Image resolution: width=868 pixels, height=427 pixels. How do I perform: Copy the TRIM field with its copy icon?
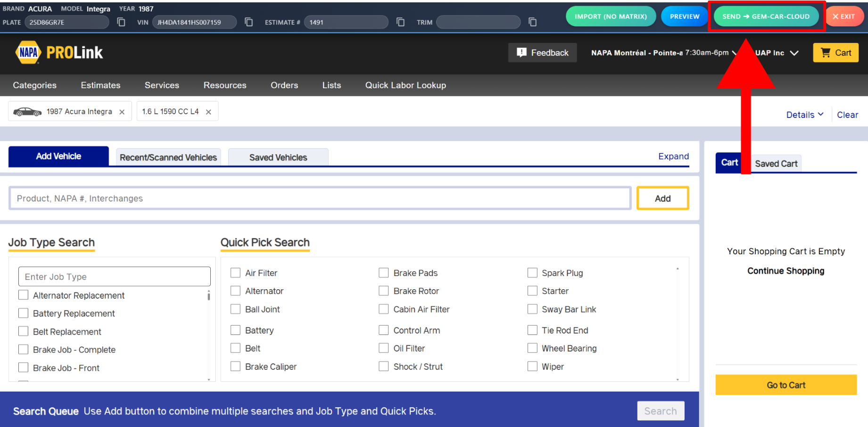pos(533,22)
